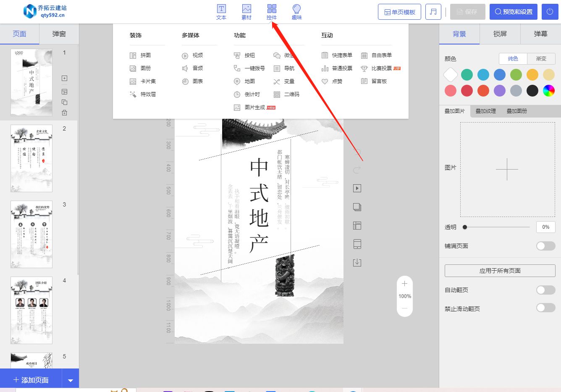Image resolution: width=561 pixels, height=392 pixels.
Task: Expand the 添加页面 dropdown arrow
Action: point(71,380)
